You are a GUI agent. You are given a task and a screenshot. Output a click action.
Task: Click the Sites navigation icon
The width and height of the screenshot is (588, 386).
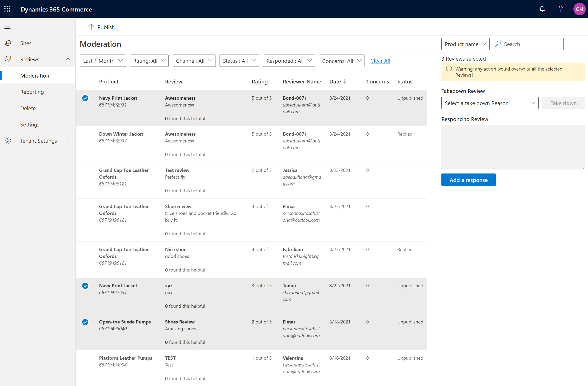coord(8,43)
